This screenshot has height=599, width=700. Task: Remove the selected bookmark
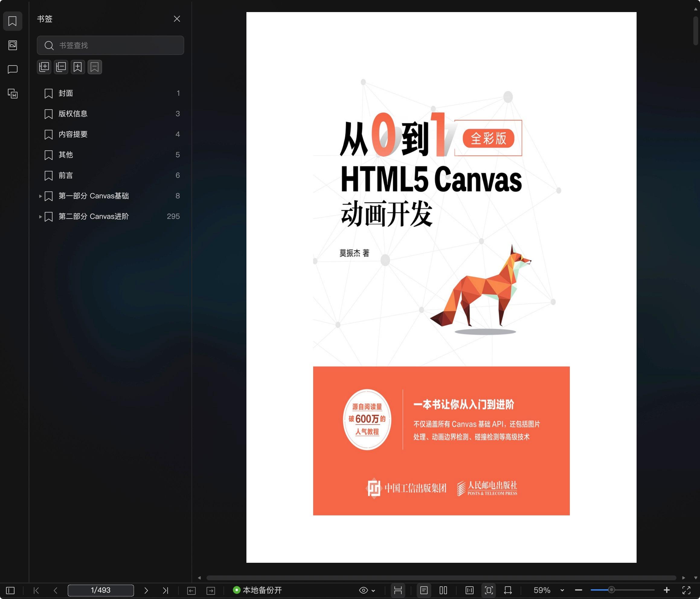pos(95,67)
